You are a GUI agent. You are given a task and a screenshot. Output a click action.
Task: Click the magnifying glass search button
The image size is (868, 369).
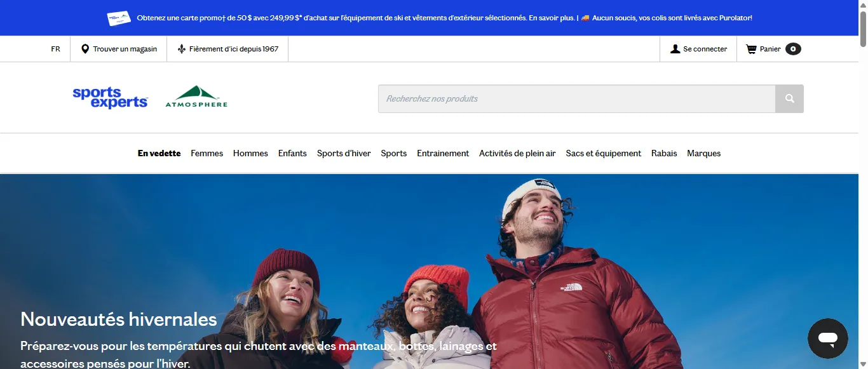pos(789,98)
